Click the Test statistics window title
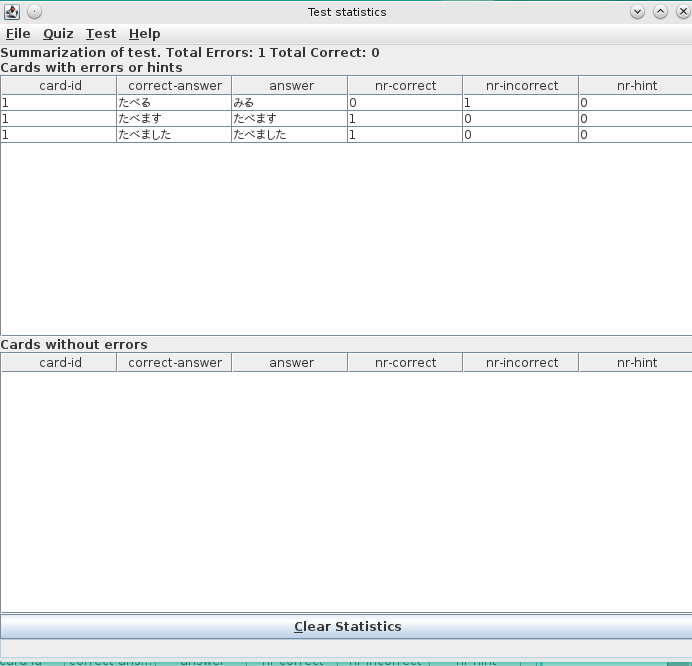Screen dimensions: 692x666 click(x=347, y=12)
